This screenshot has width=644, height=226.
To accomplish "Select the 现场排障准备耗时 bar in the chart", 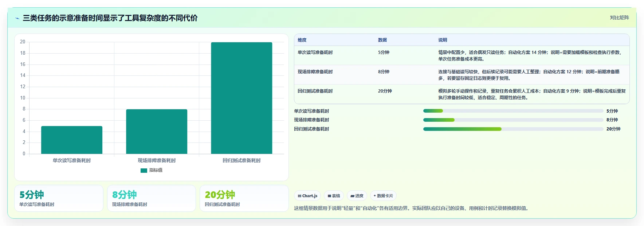I will coord(157,132).
